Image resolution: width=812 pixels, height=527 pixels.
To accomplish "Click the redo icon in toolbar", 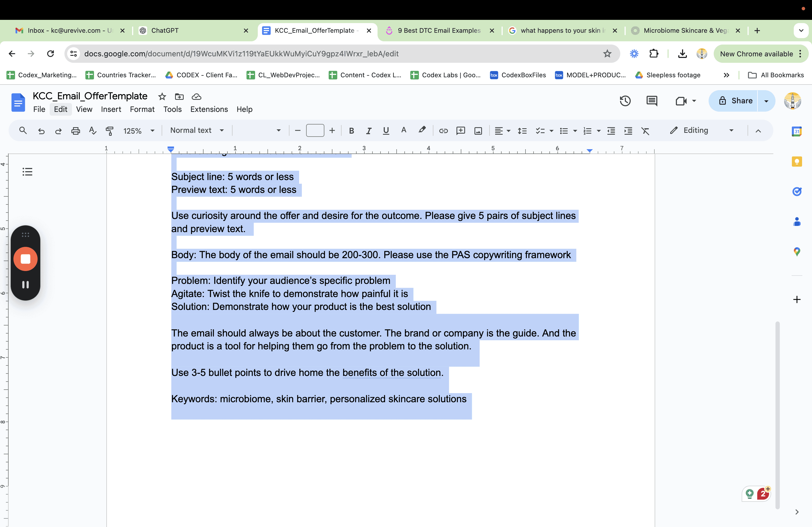I will point(58,131).
